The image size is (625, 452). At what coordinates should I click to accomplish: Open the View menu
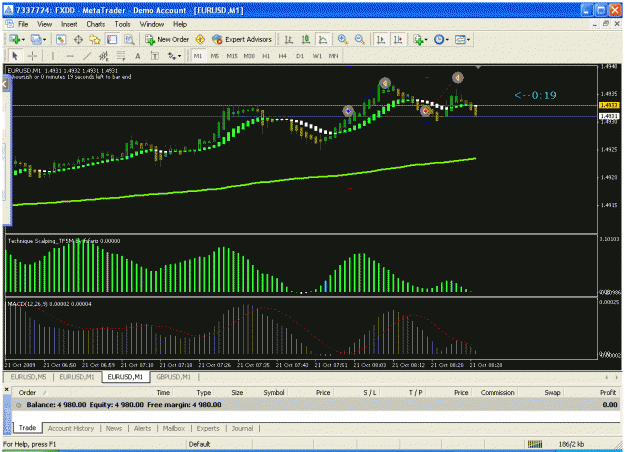pyautogui.click(x=45, y=24)
